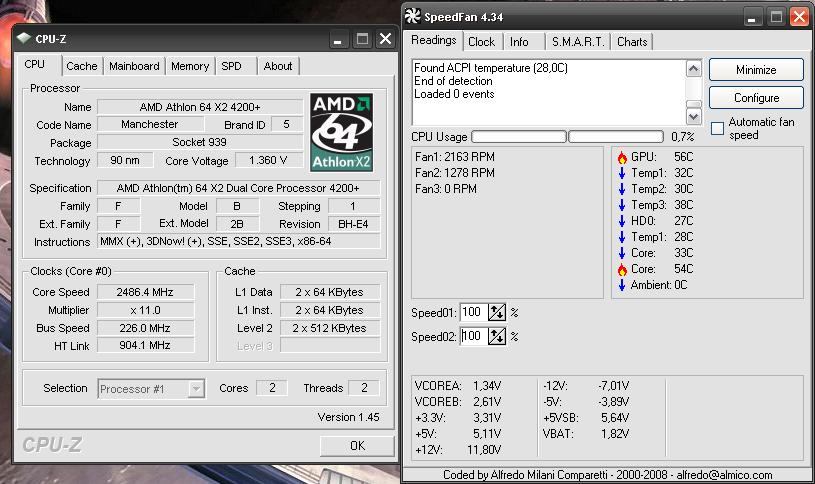This screenshot has width=815, height=484.
Task: Select the CPU tab in CPU-Z
Action: 35,64
